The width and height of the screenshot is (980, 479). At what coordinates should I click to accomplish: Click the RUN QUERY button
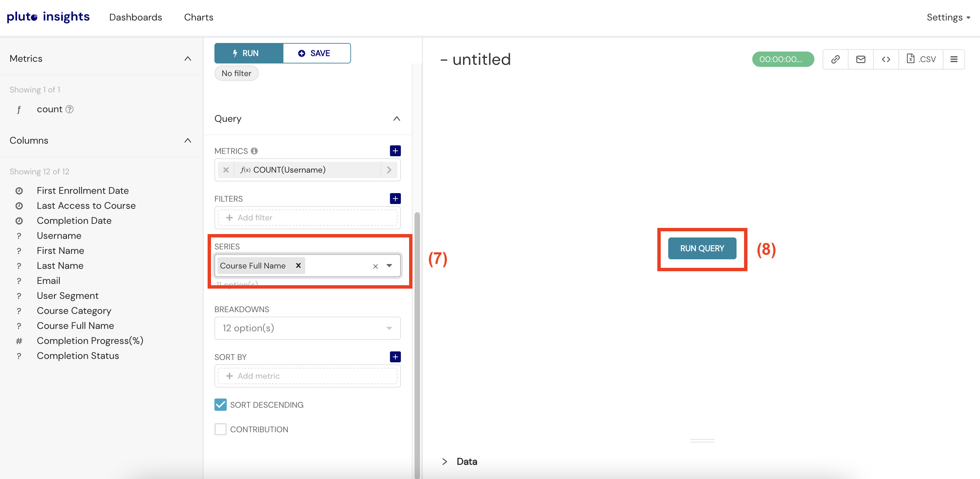click(702, 248)
